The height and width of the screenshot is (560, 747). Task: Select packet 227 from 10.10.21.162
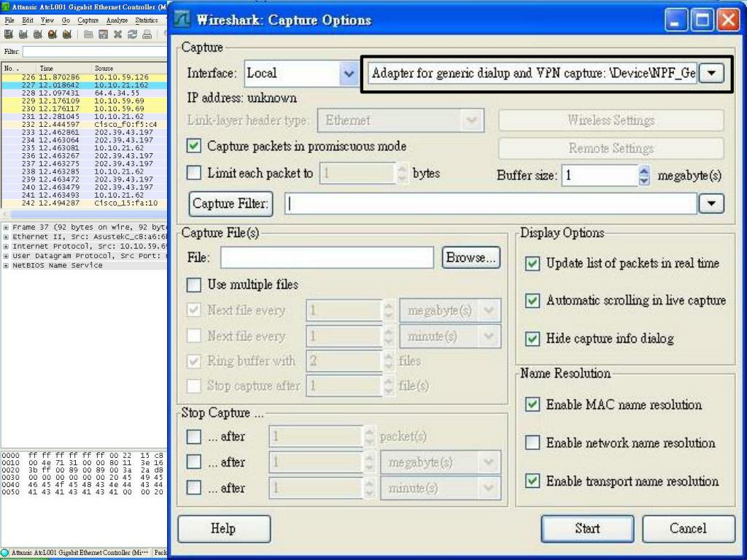85,85
